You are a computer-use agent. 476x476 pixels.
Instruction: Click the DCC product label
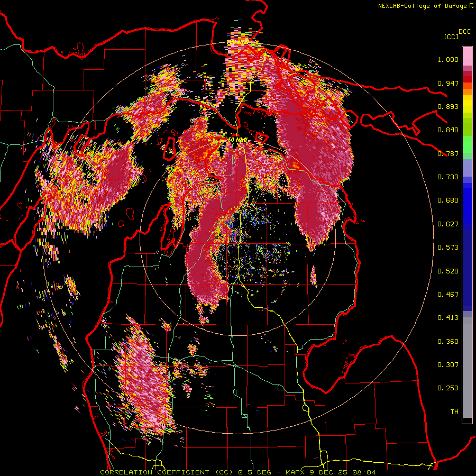tap(464, 32)
